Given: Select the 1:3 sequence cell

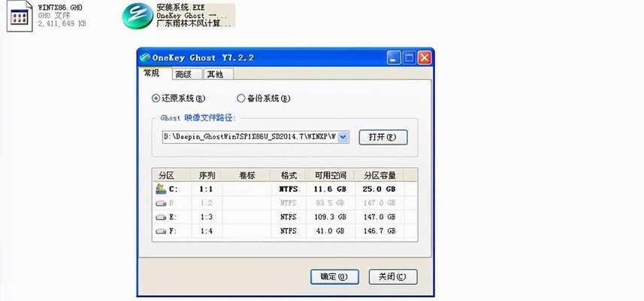Looking at the screenshot, I should (x=206, y=217).
